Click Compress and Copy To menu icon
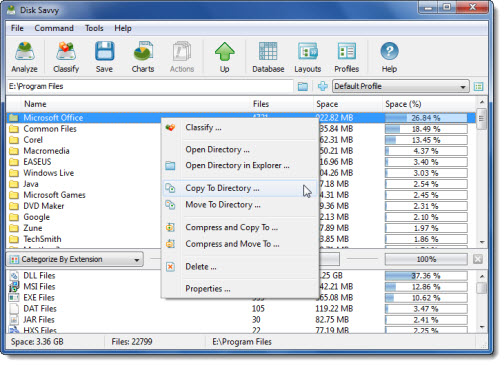Screen dimensions: 504x365 pyautogui.click(x=170, y=227)
